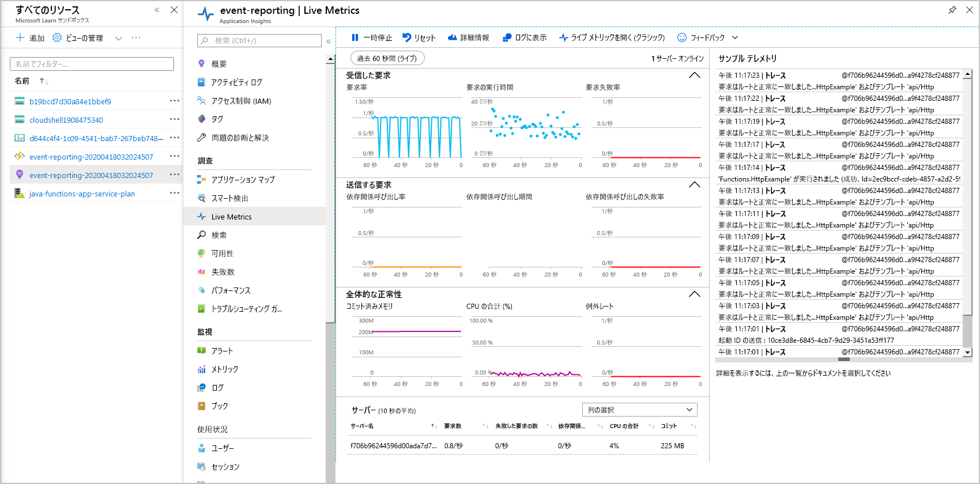Focus the 名前でフィルター input field

pyautogui.click(x=92, y=64)
